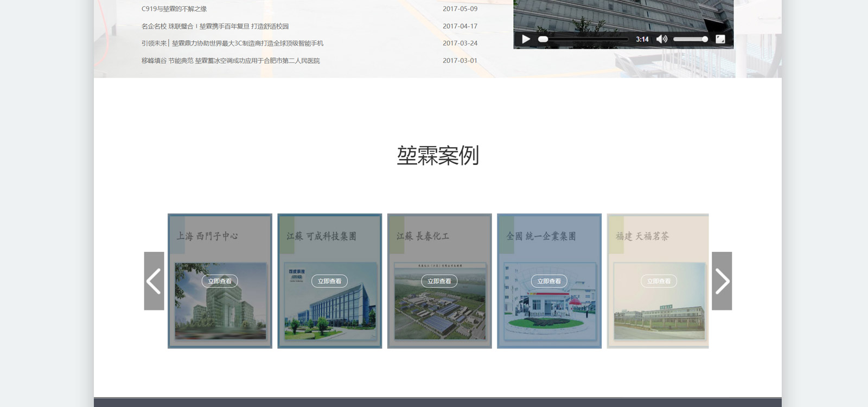Viewport: 868px width, 407px height.
Task: Select the 江蘇 長春化工 case title
Action: [x=423, y=236]
